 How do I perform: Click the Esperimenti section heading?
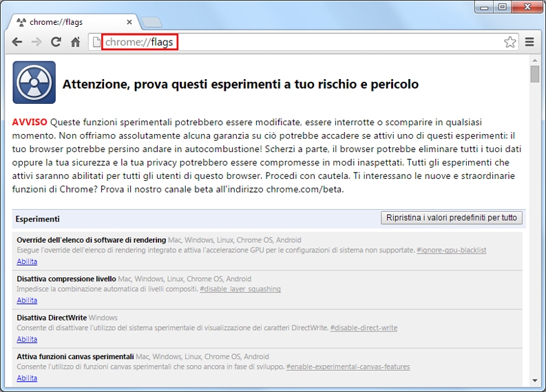tap(38, 219)
